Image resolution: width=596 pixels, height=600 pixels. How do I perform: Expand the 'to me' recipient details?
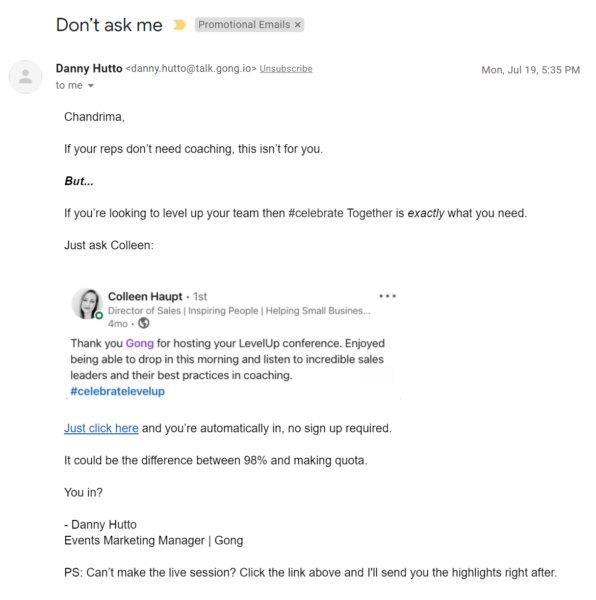[x=91, y=86]
